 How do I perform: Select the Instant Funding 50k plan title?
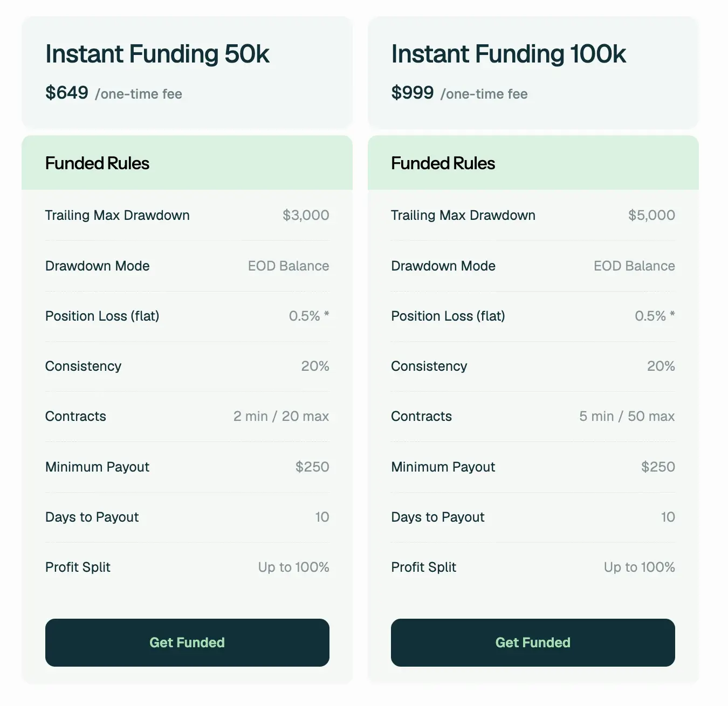point(158,54)
